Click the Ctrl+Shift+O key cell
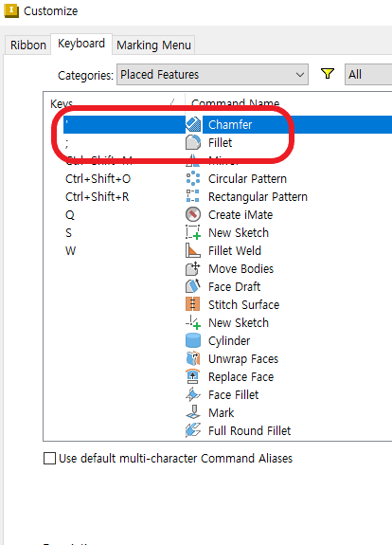 click(98, 178)
